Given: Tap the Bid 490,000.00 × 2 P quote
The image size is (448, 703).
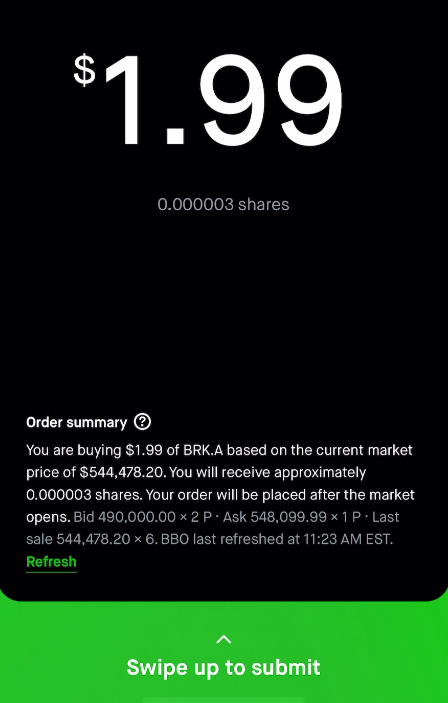Looking at the screenshot, I should [x=142, y=517].
